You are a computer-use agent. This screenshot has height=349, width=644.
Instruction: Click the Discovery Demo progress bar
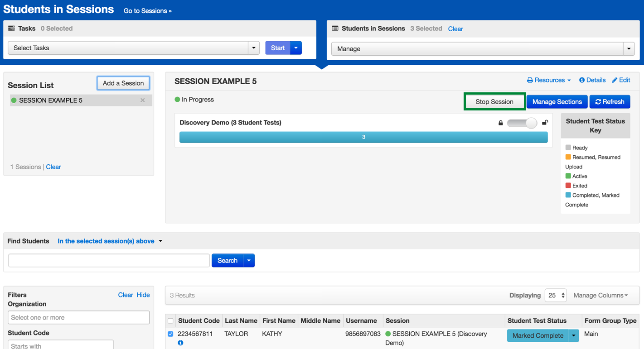[x=363, y=137]
